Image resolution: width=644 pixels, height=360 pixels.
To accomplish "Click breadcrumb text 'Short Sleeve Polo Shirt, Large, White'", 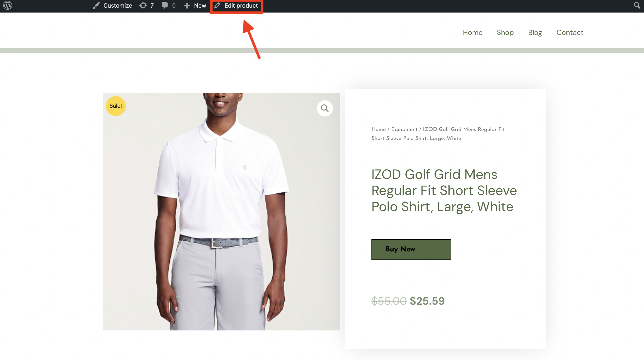I will click(416, 138).
